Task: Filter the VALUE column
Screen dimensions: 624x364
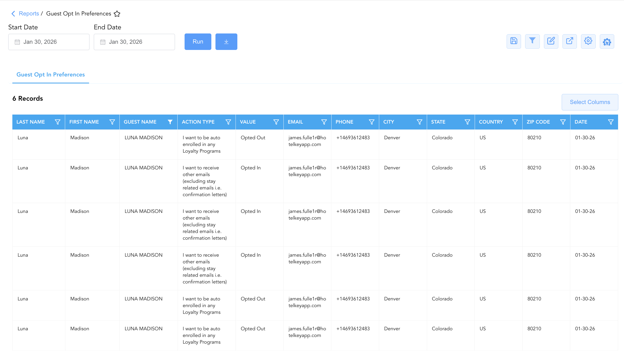Action: 276,122
